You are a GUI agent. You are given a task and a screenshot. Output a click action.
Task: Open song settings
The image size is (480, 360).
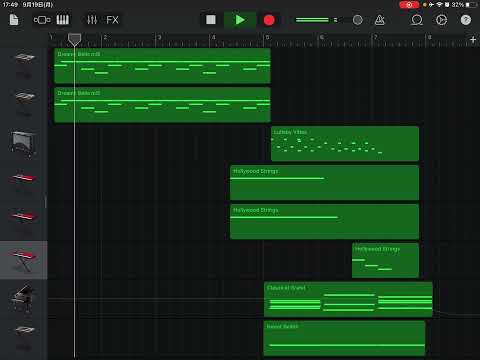(441, 20)
